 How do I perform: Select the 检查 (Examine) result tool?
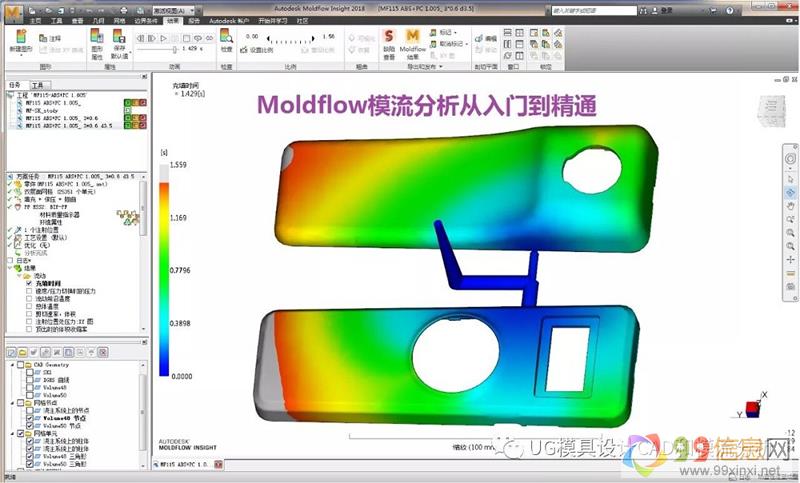pyautogui.click(x=226, y=40)
